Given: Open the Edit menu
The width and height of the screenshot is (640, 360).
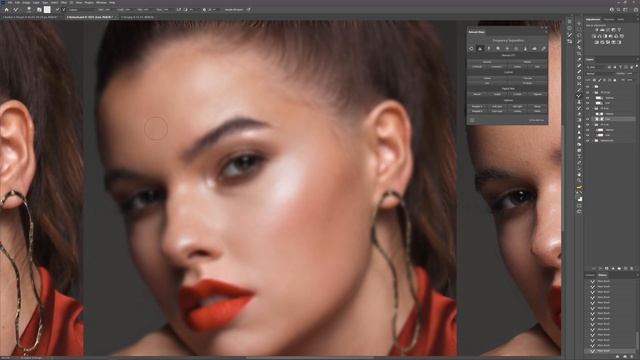Looking at the screenshot, I should (x=17, y=2).
